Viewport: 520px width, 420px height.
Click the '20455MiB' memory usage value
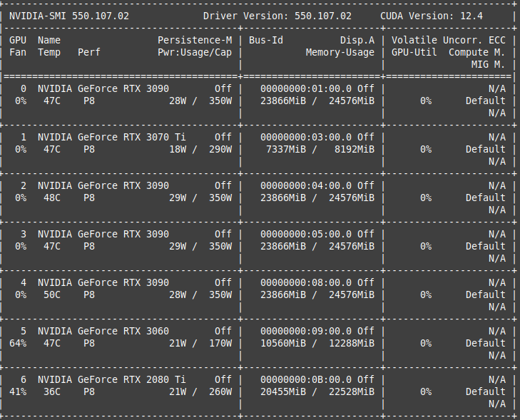click(x=283, y=391)
